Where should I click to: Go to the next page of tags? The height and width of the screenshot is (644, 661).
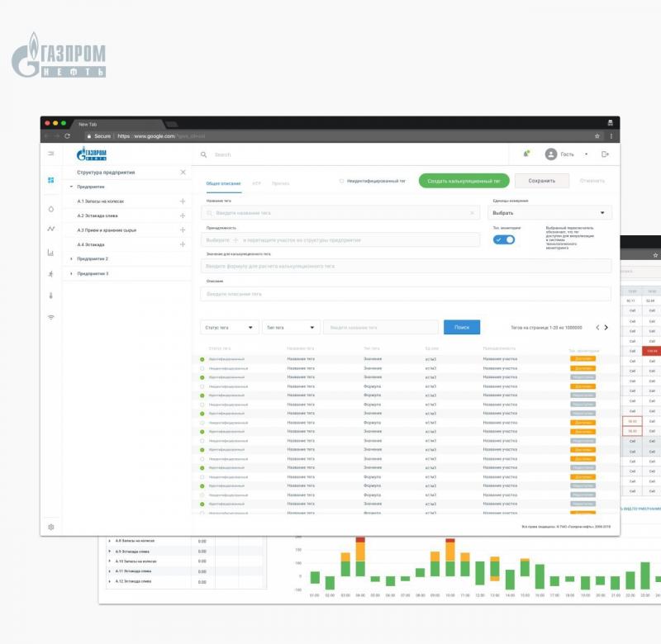coord(606,327)
